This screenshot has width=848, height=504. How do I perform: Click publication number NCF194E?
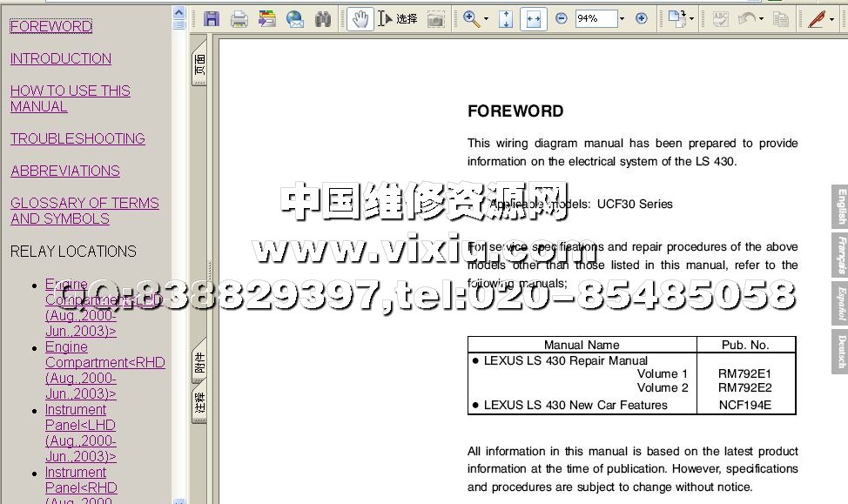[x=744, y=405]
